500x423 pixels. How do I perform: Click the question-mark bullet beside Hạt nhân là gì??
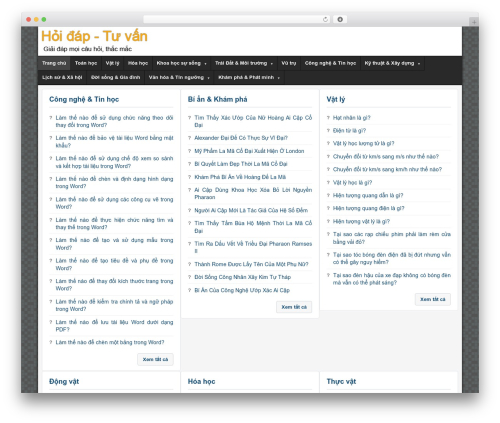[328, 118]
